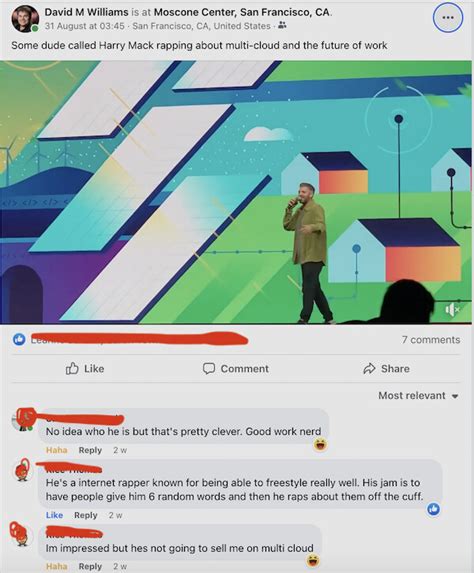Open Moscone Center, San Francisco location link
Screen dimensions: 474x573
242,12
